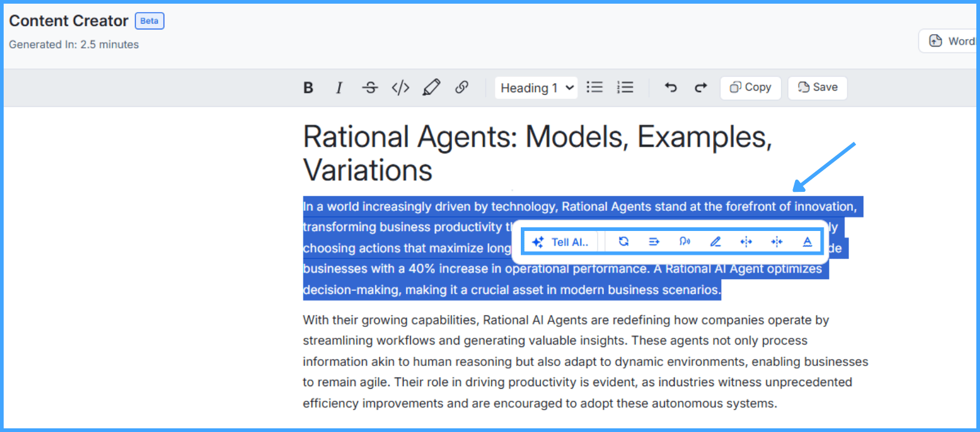The width and height of the screenshot is (980, 432).
Task: Click paragraph starting 'With their growing capabilities'
Action: point(585,362)
